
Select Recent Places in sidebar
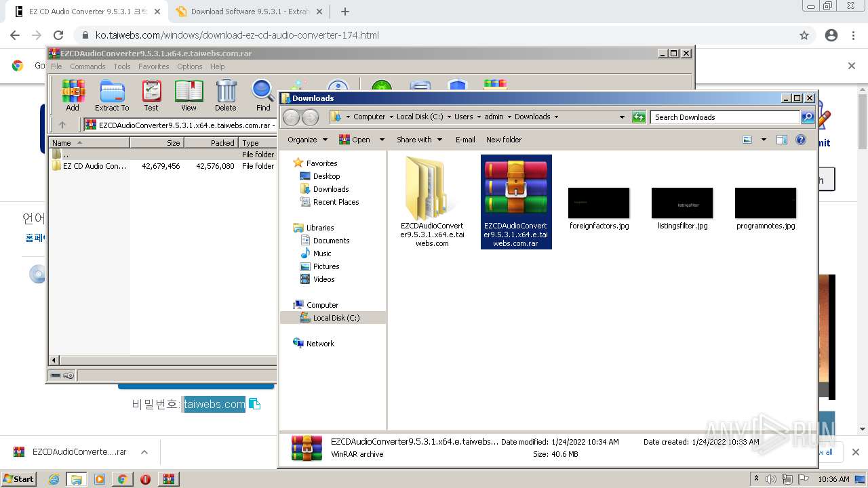click(x=336, y=202)
